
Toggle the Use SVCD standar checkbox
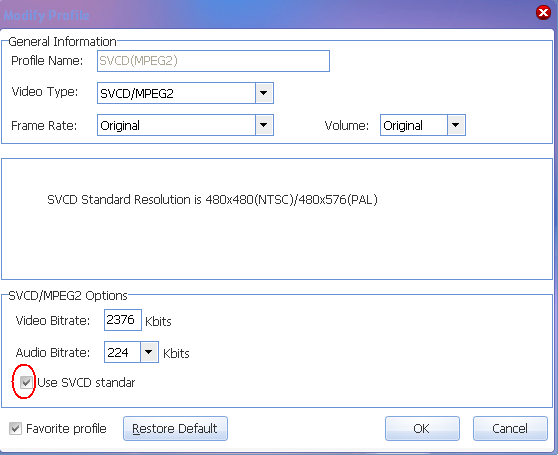coord(26,382)
